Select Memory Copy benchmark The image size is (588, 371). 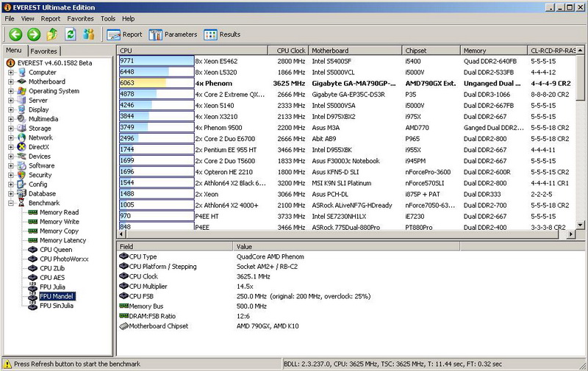point(59,231)
